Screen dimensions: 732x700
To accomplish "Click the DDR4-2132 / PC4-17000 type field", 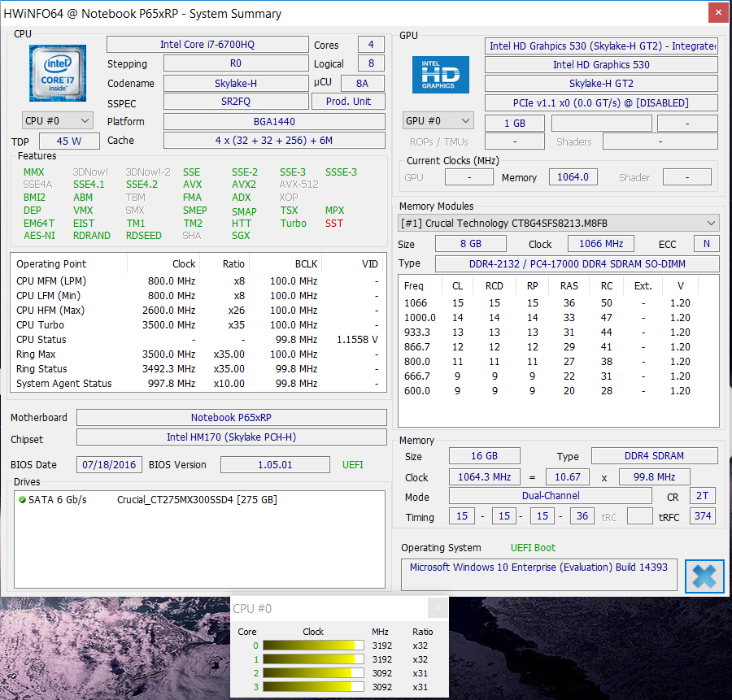I will coord(577,264).
